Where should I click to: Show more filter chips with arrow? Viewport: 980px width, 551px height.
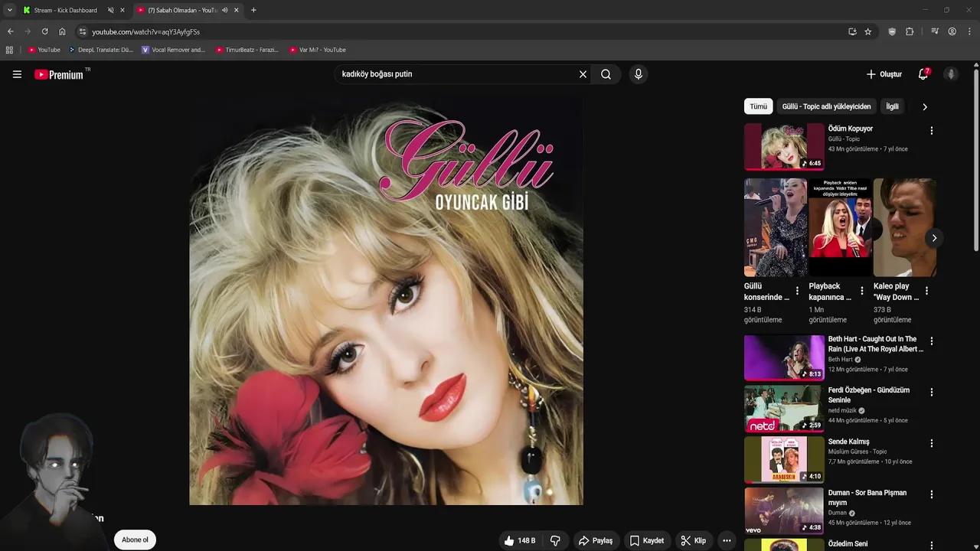pos(924,107)
